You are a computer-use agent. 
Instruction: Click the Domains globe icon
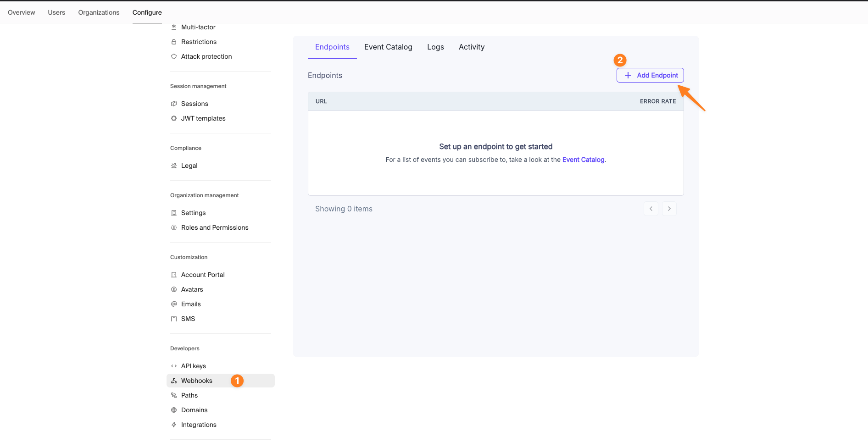[x=174, y=410]
